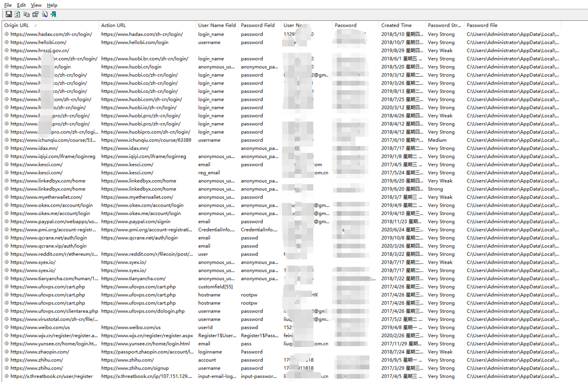Click the row icon beside hadax.com origin URL
The height and width of the screenshot is (382, 588).
(x=6, y=34)
